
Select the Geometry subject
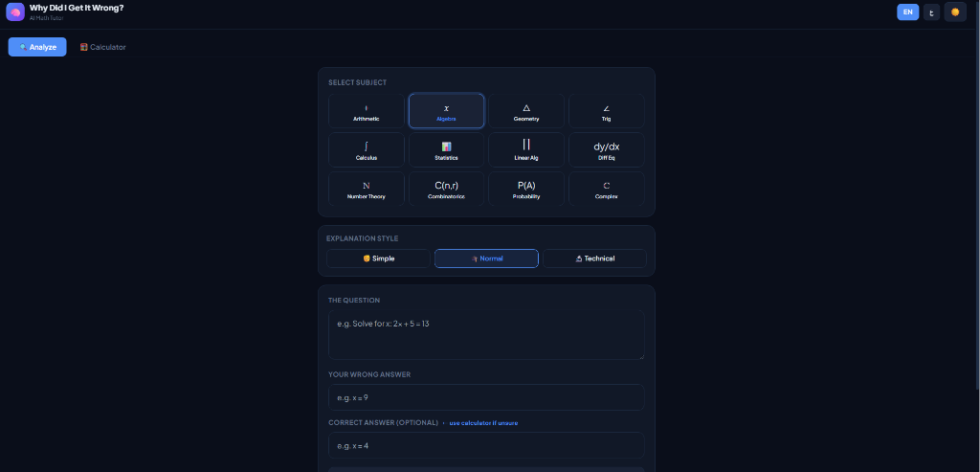pos(526,111)
